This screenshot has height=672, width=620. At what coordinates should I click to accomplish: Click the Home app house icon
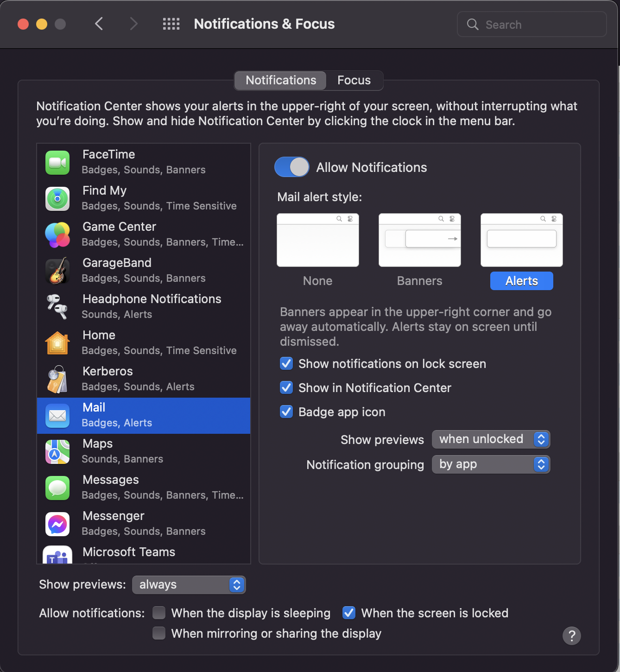[57, 343]
